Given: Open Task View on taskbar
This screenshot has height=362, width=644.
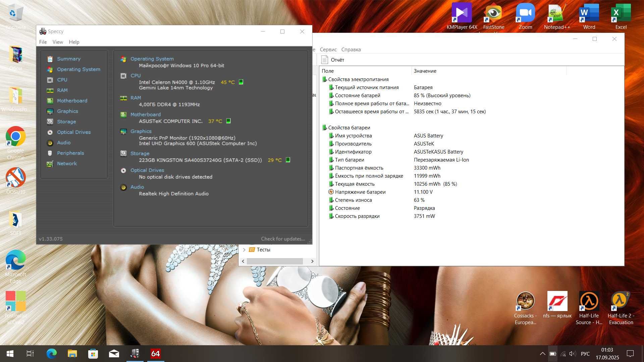Looking at the screenshot, I should [x=30, y=354].
